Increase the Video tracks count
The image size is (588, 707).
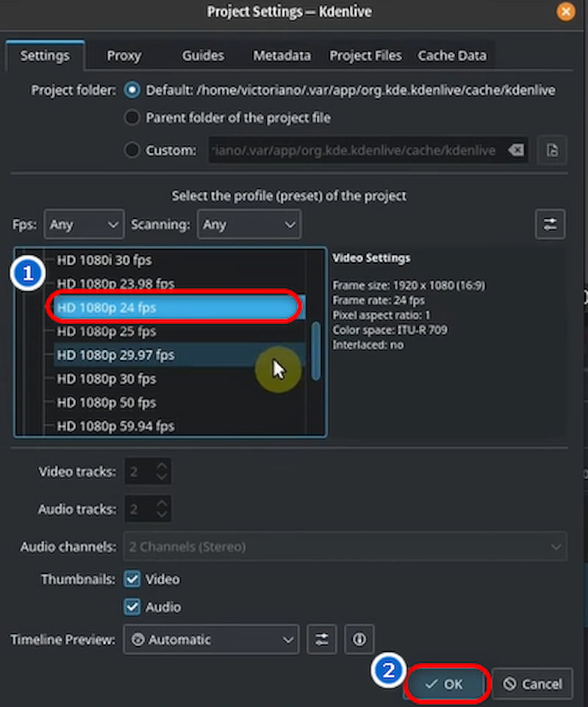[162, 466]
